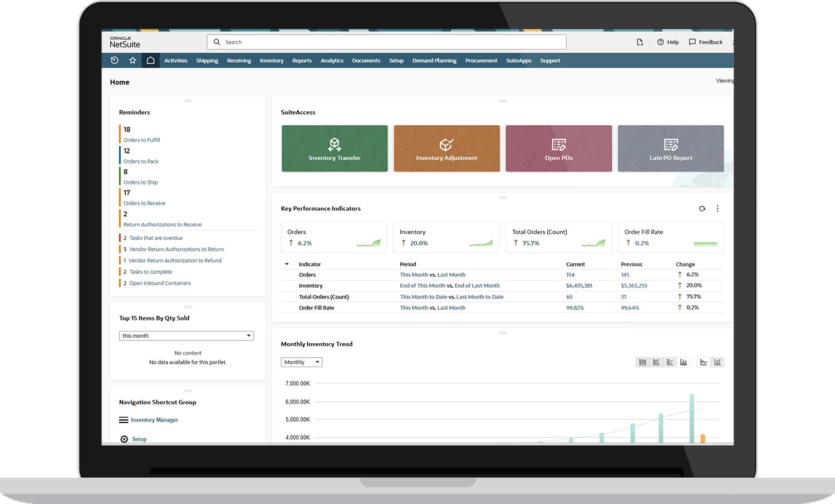Switch chart to line view
Screen dimensions: 835x504
tap(656, 362)
